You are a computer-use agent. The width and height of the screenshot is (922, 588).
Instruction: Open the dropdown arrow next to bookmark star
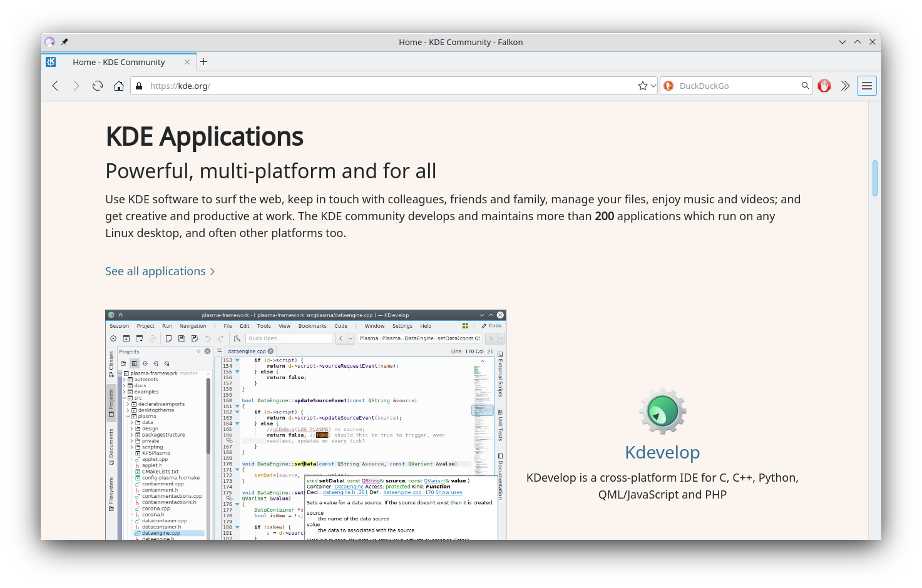(653, 86)
